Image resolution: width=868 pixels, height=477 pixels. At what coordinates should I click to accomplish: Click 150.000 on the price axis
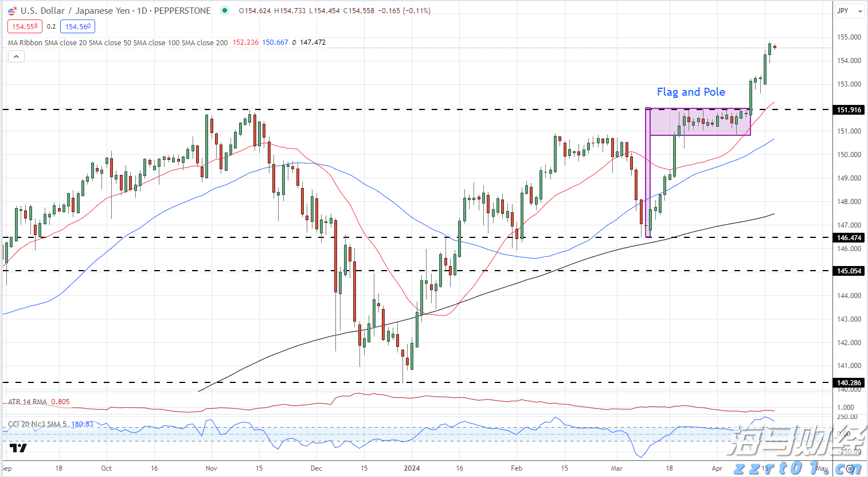[849, 155]
